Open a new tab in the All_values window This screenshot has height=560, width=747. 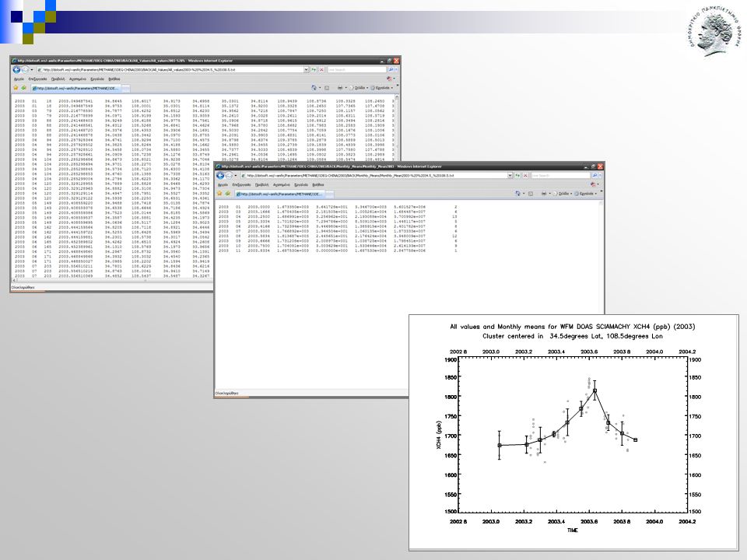[126, 88]
